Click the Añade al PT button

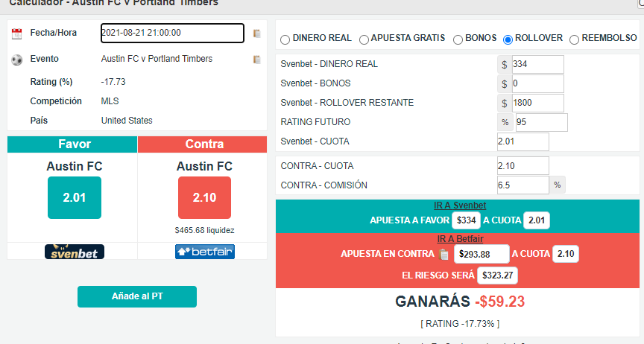point(136,296)
